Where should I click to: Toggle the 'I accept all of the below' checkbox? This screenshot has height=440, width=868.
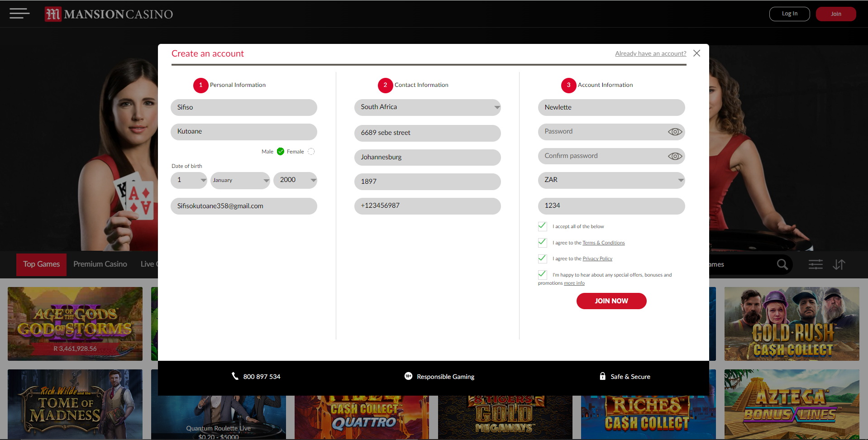tap(542, 226)
